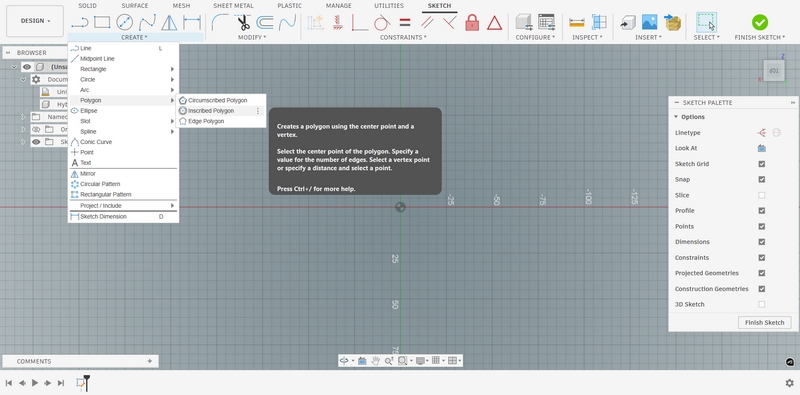Select the Mirror triangle icon in Create group
The height and width of the screenshot is (395, 800).
pos(169,22)
